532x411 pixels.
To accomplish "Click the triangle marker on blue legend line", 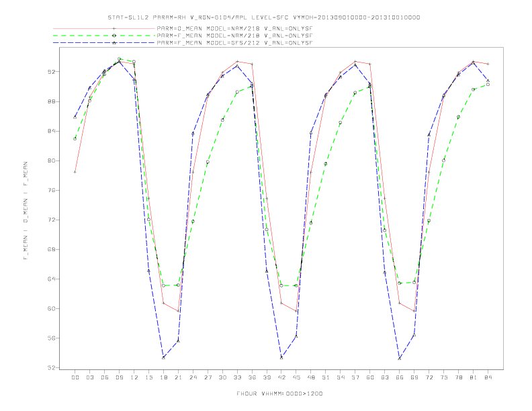I will pos(114,43).
